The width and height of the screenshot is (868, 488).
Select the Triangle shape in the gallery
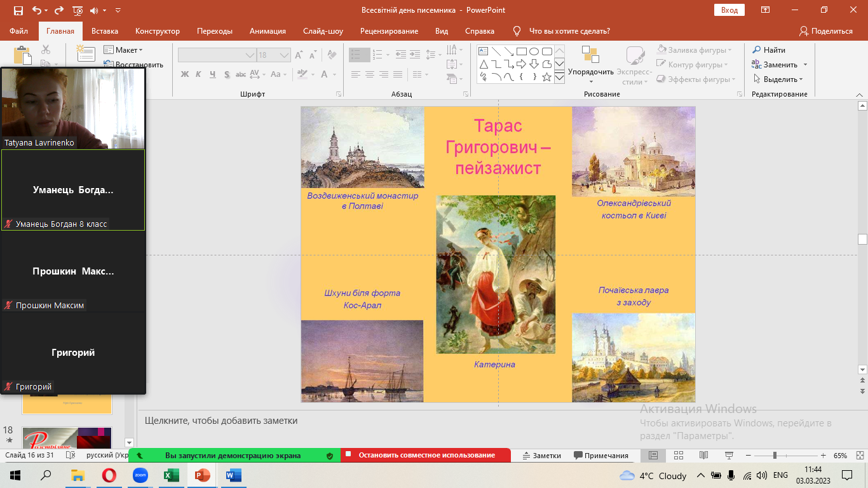pos(483,64)
